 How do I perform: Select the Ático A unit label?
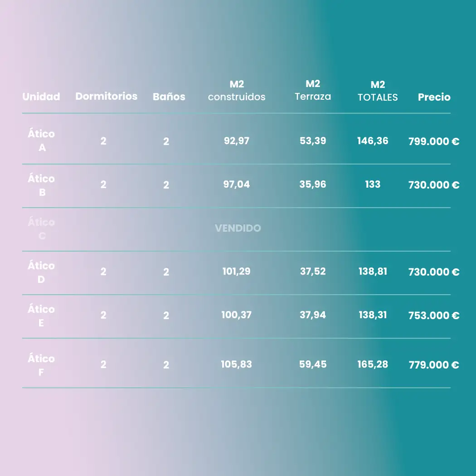tap(41, 141)
